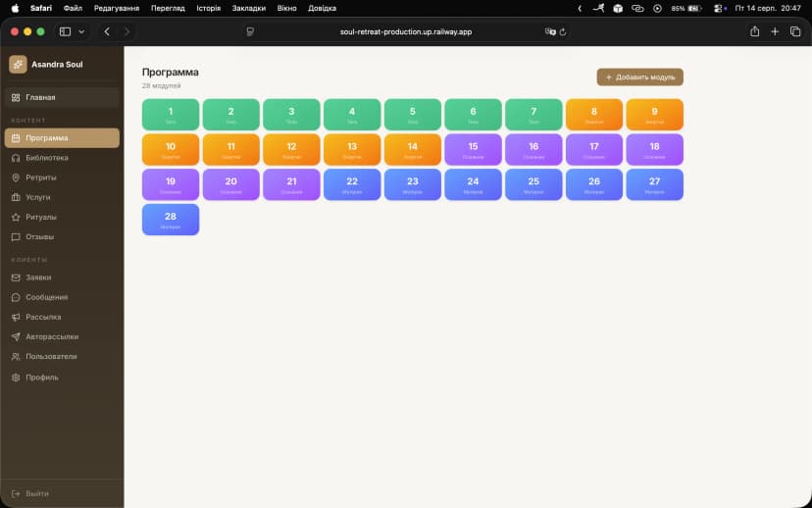Image resolution: width=812 pixels, height=508 pixels.
Task: Open the Авторассылки section
Action: [62, 336]
